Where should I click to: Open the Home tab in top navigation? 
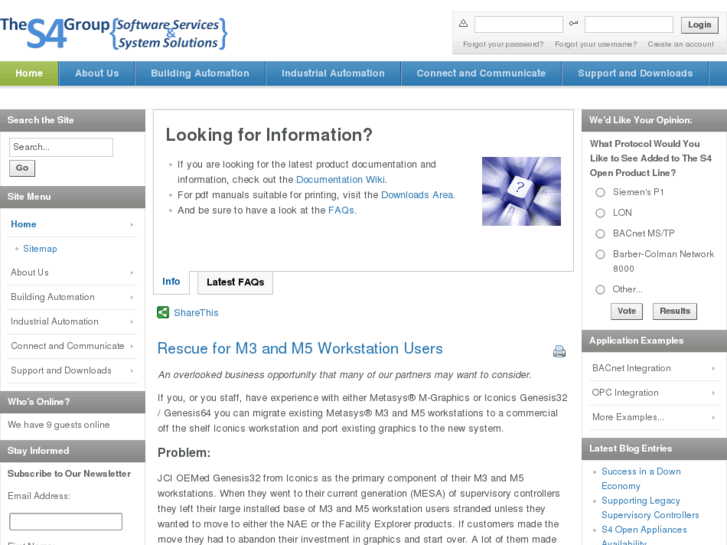coord(29,73)
